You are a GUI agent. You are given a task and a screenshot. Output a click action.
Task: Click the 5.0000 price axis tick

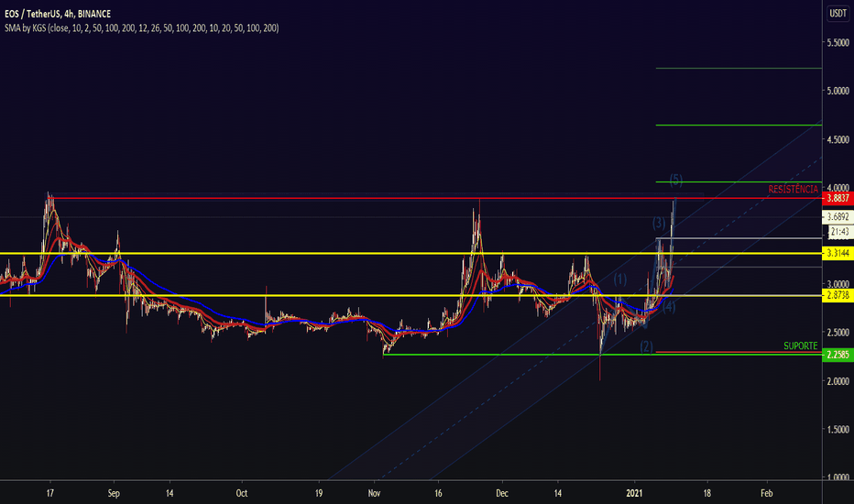[x=838, y=91]
